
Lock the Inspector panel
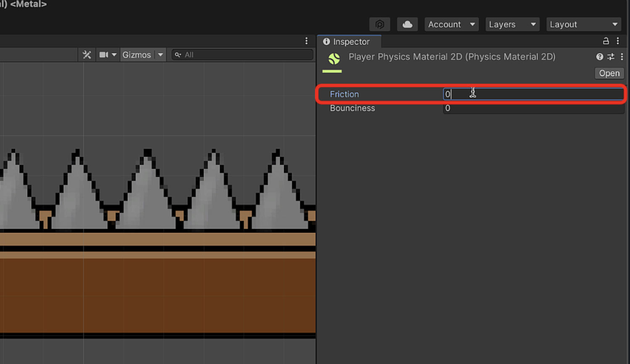click(x=606, y=41)
